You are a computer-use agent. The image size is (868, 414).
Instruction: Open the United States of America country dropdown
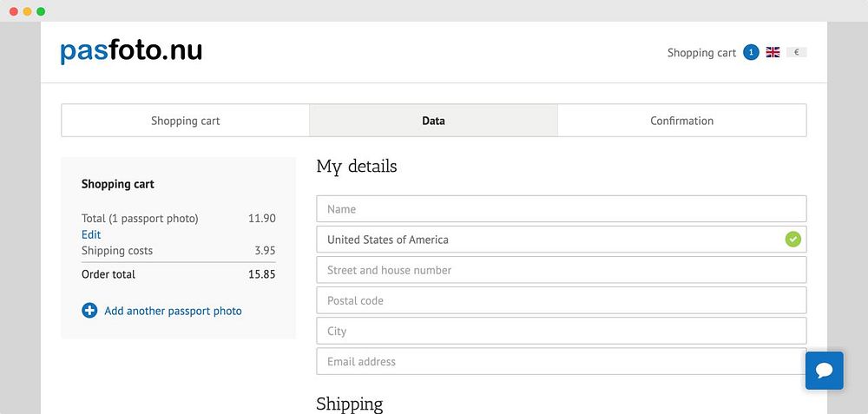point(556,240)
